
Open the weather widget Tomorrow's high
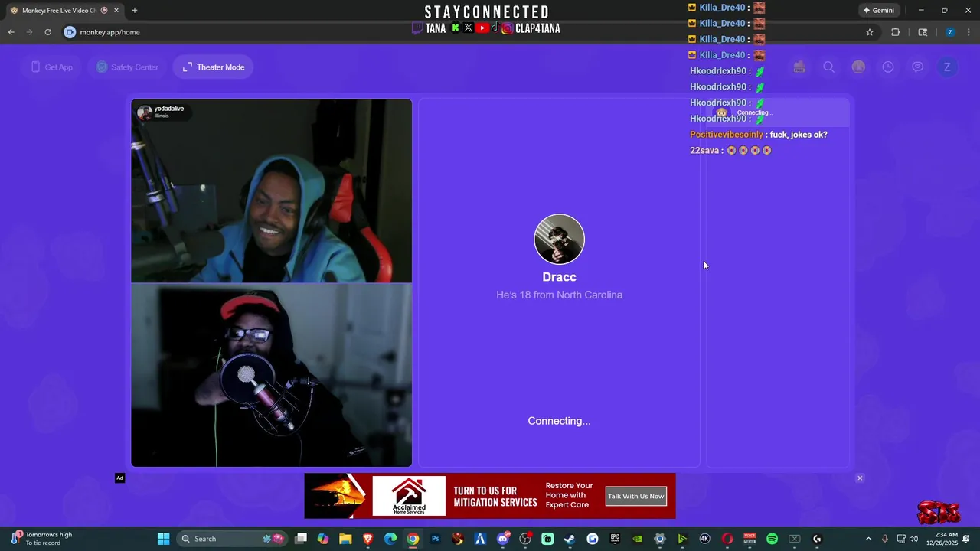pos(42,539)
